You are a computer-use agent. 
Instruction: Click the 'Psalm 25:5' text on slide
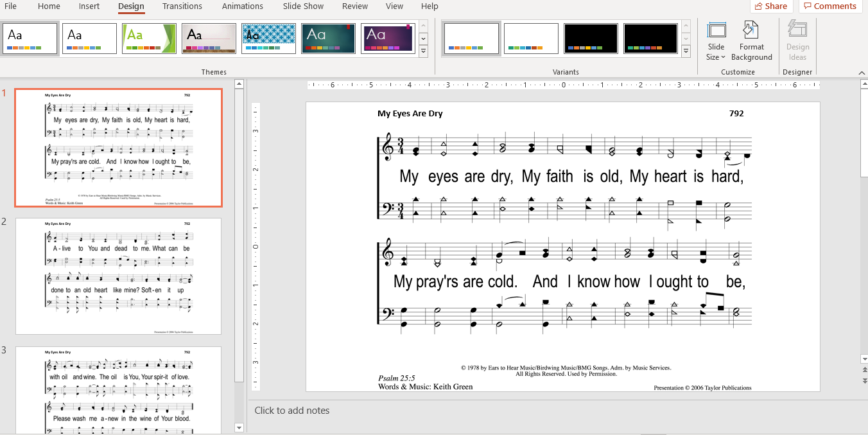[397, 378]
